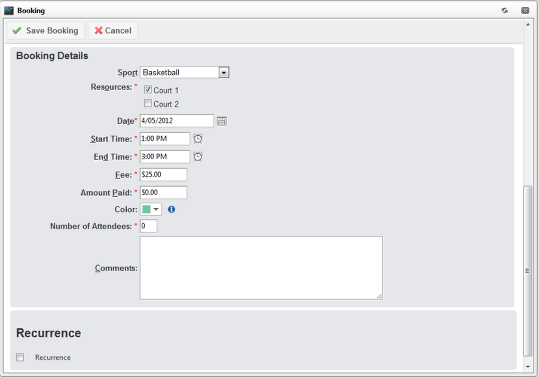This screenshot has width=540, height=378.
Task: Close the Booking window
Action: (525, 10)
